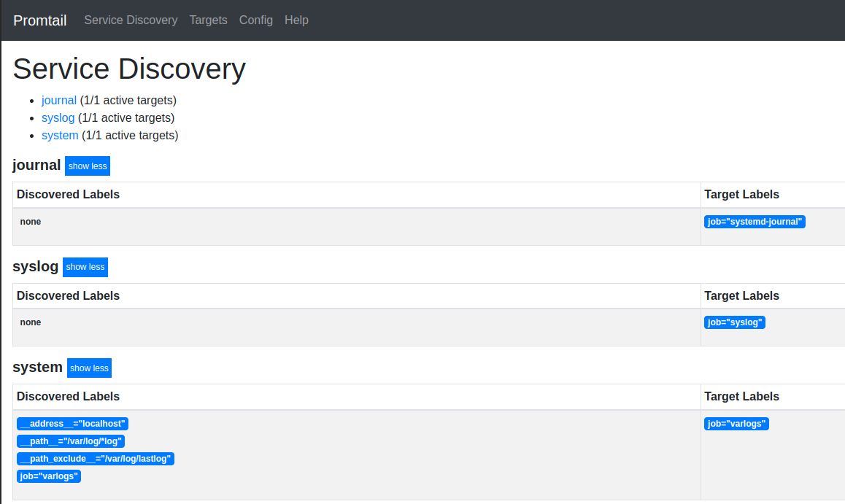Click the __address__="localhost" label badge
The image size is (845, 504).
coord(72,424)
